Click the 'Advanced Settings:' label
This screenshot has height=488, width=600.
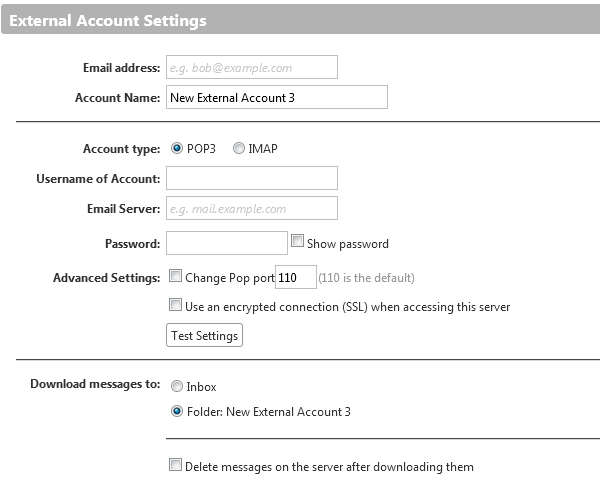(106, 277)
